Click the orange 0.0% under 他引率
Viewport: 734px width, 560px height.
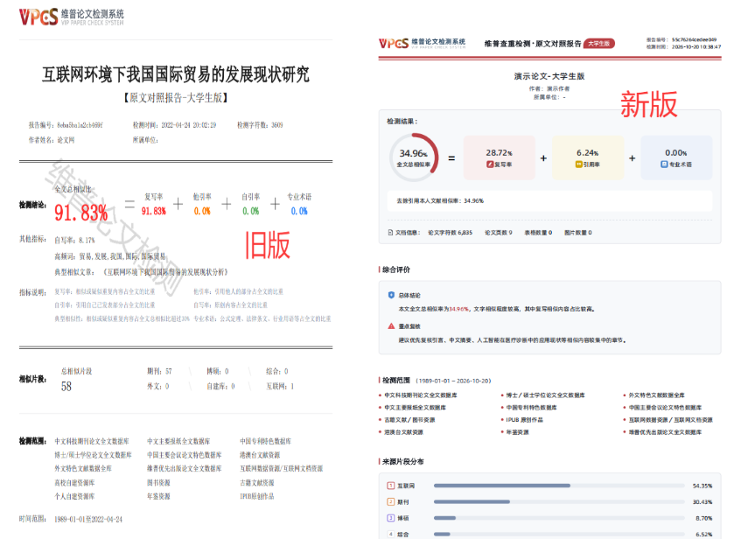click(x=202, y=211)
